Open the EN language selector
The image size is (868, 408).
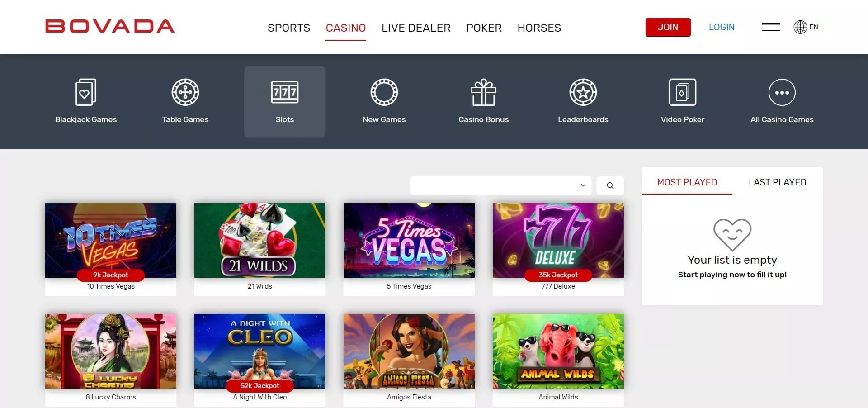point(806,27)
